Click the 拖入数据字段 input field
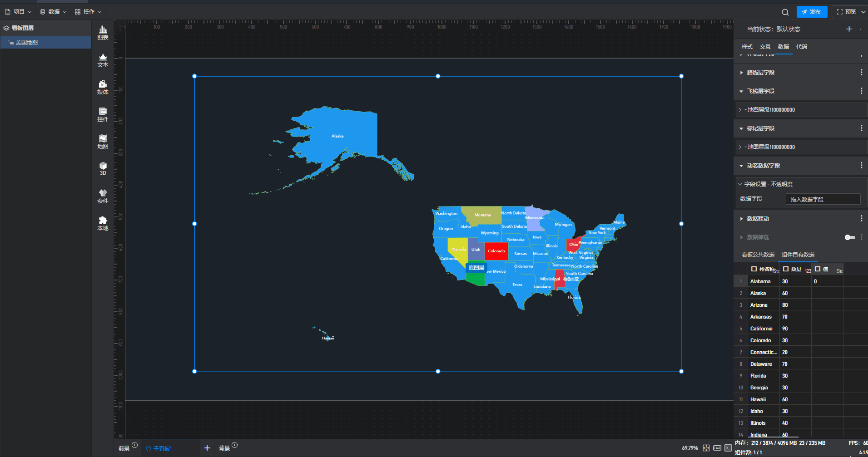Image resolution: width=868 pixels, height=457 pixels. pyautogui.click(x=823, y=199)
